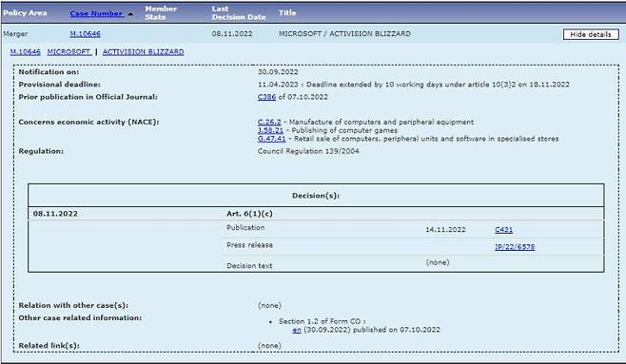Click the 'Regulation:' label
Viewport: 626px width, 364px height.
click(x=41, y=151)
